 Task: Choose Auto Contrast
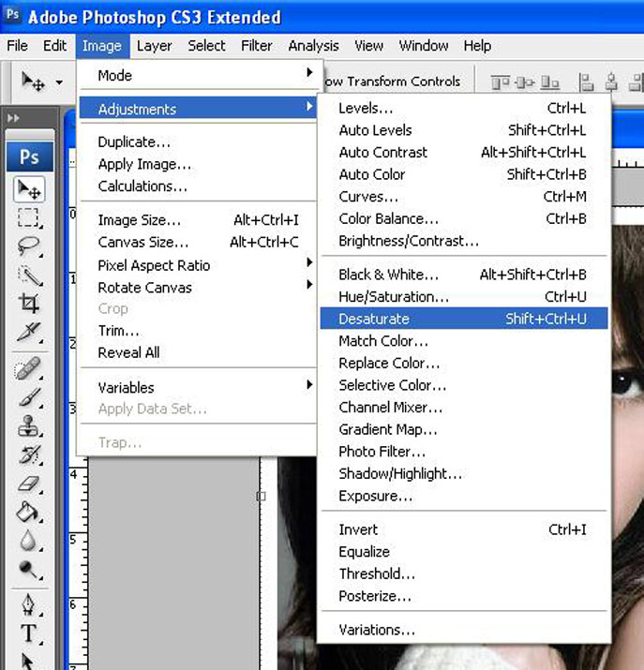click(464, 152)
